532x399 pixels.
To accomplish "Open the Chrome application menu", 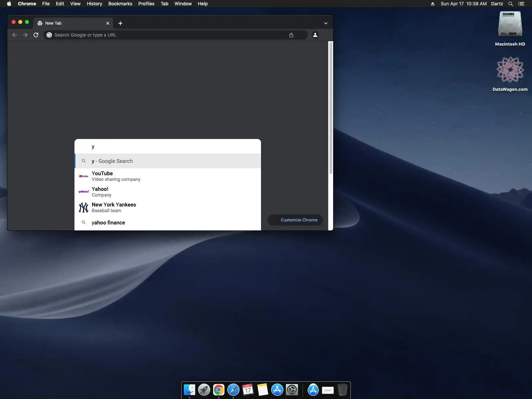I will (27, 4).
